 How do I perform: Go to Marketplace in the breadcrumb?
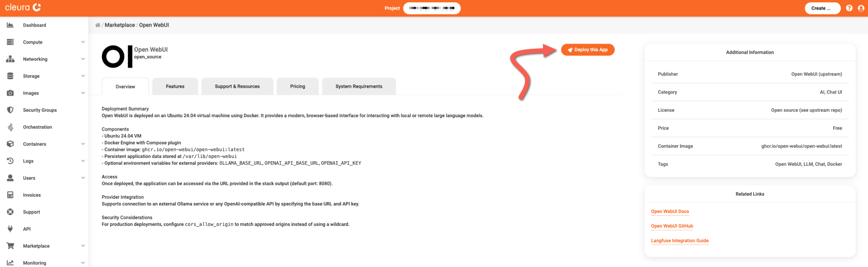[x=120, y=25]
